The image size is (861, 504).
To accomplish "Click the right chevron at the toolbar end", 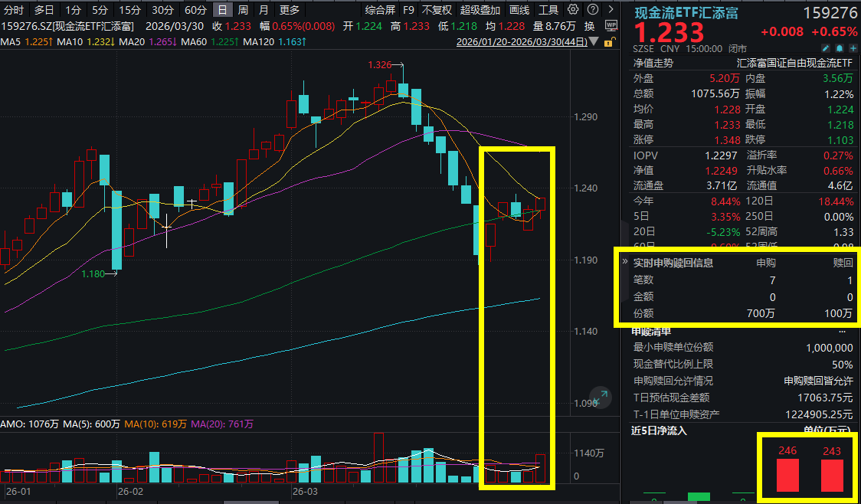I will pyautogui.click(x=610, y=9).
